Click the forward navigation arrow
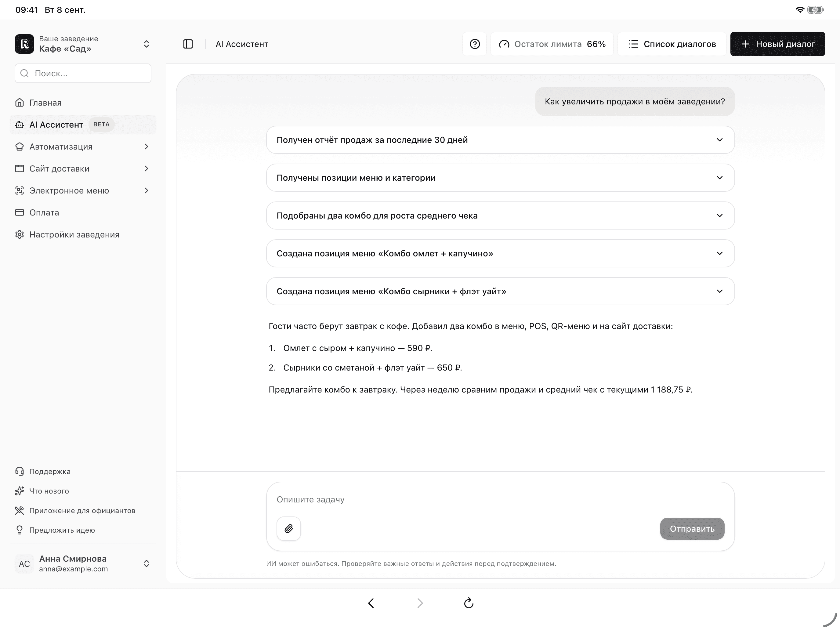This screenshot has width=840, height=630. tap(420, 603)
